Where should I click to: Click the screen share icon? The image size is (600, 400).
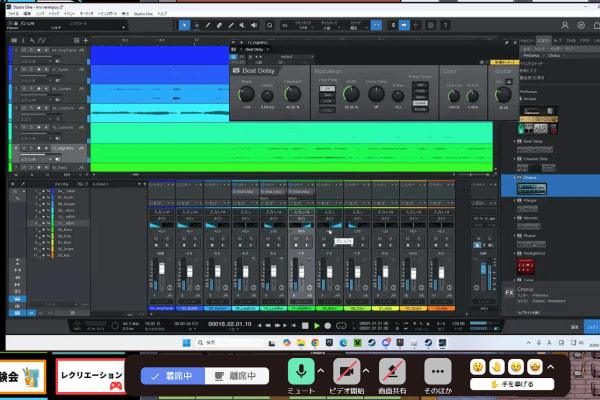coord(390,369)
